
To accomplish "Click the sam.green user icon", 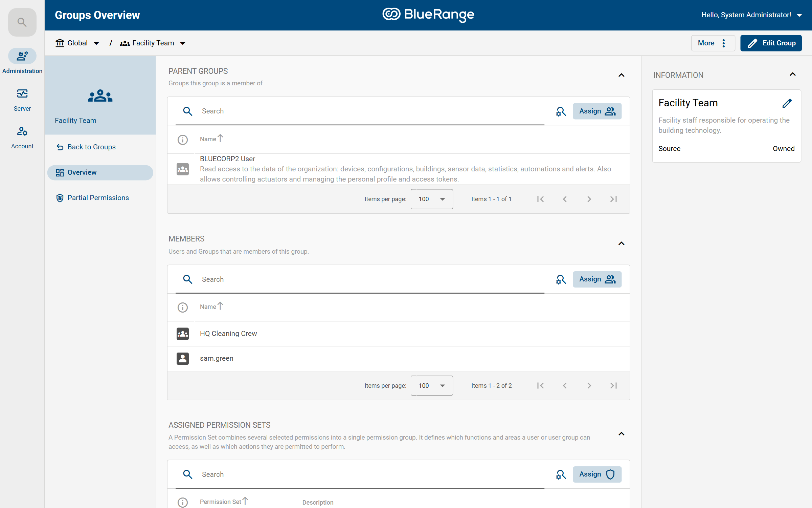I will pos(183,359).
